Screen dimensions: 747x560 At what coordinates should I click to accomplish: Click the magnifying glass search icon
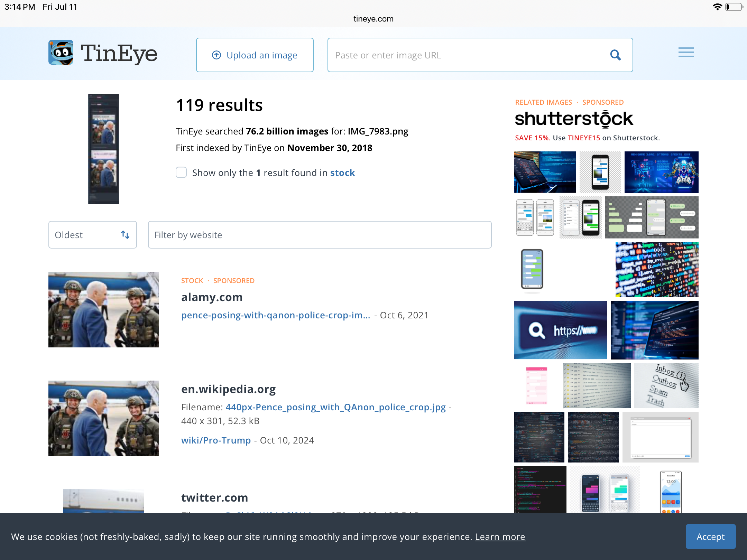point(615,55)
